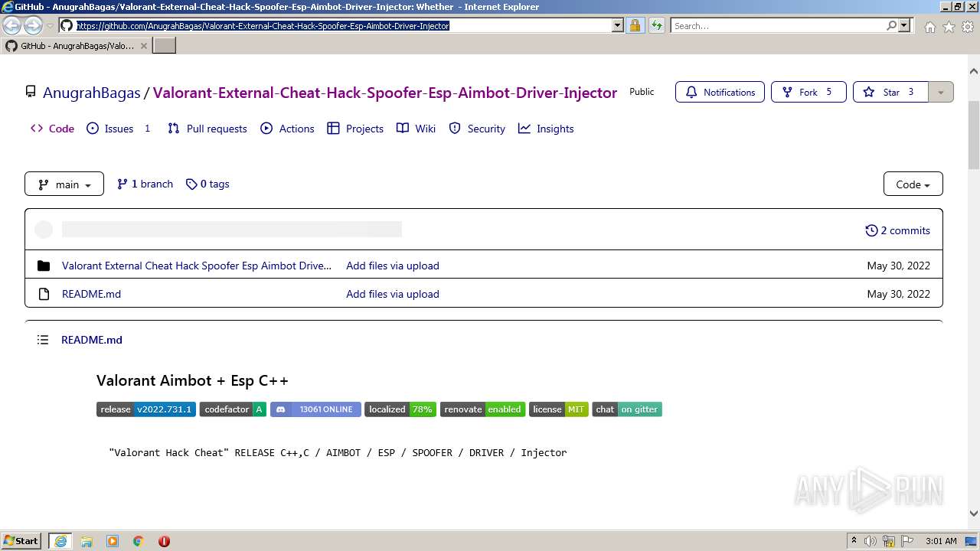Switch to the Insights tab
Image resolution: width=980 pixels, height=551 pixels.
546,129
